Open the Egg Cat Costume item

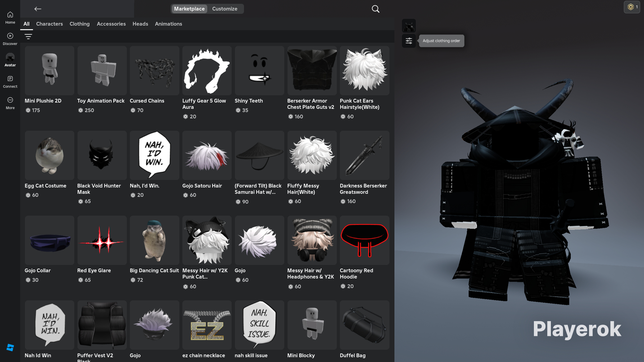click(50, 156)
